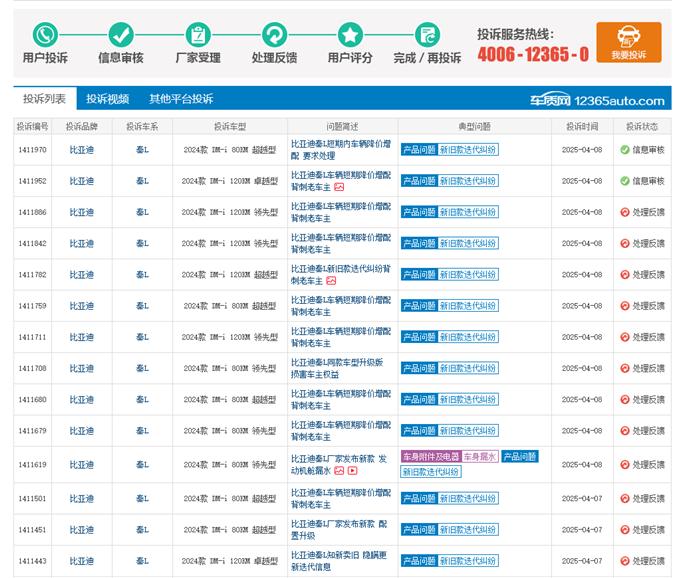Image resolution: width=700 pixels, height=578 pixels.
Task: Click the 用户评分 star icon
Action: tap(350, 35)
